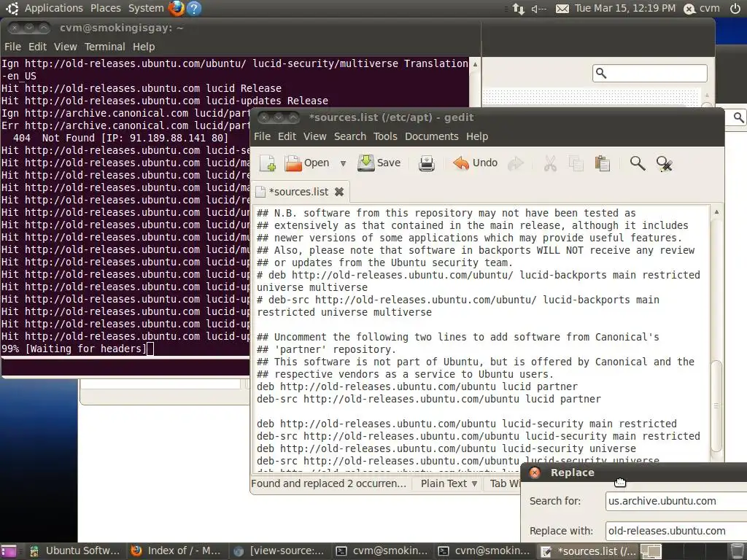This screenshot has height=560, width=747.
Task: Switch to second cvm@smokin terminal taskbar item
Action: (x=484, y=551)
